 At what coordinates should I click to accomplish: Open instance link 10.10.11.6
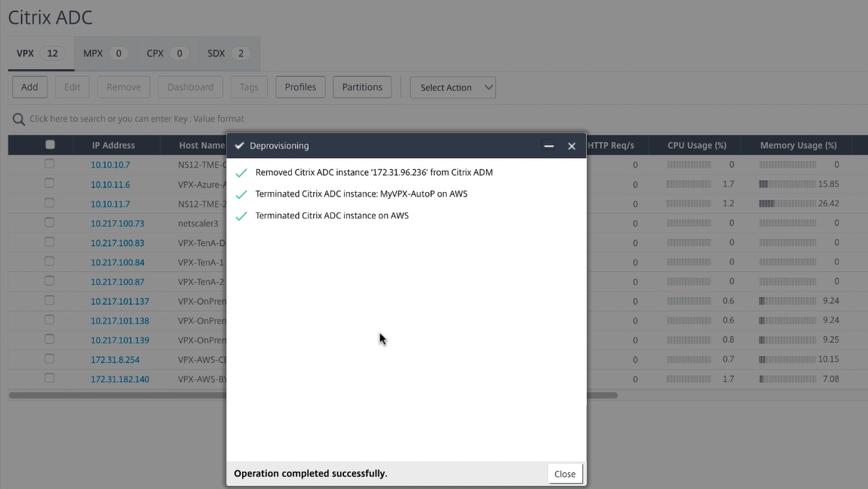coord(110,184)
